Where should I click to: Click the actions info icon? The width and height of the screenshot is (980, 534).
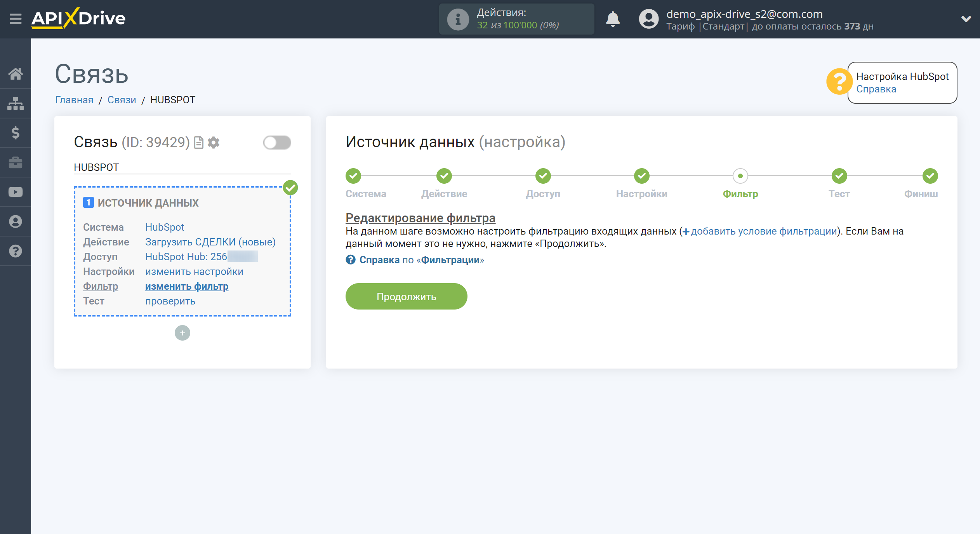pos(458,19)
